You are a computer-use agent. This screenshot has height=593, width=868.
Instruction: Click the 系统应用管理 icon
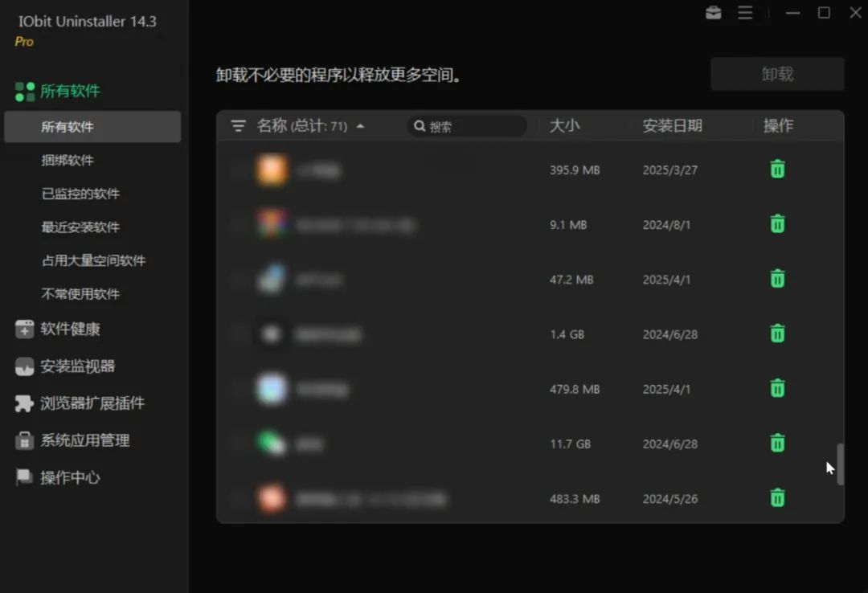click(x=24, y=441)
